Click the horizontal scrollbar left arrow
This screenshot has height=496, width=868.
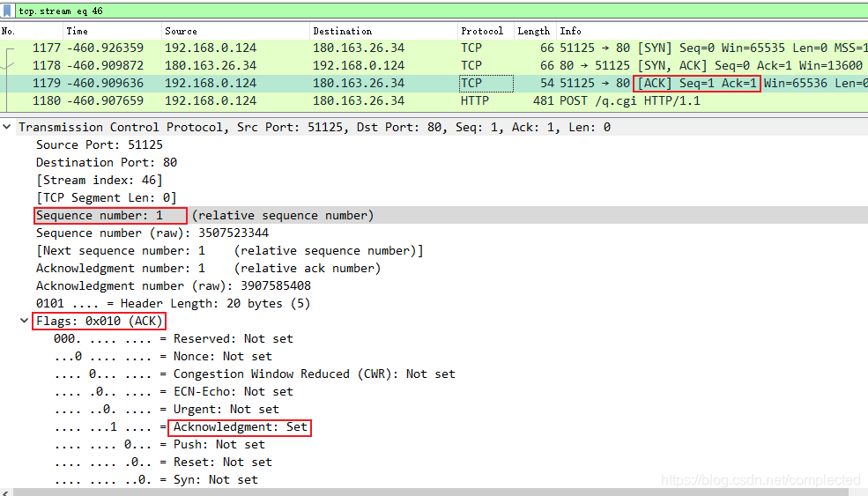tap(5, 492)
